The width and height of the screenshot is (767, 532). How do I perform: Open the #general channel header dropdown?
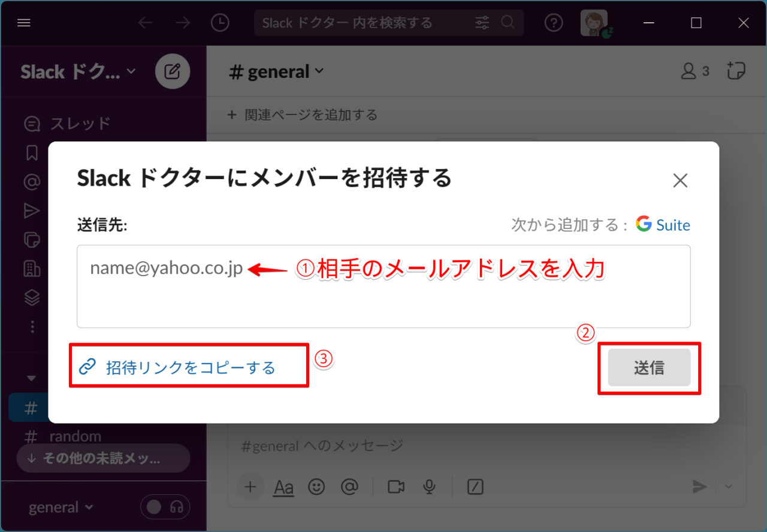point(276,72)
